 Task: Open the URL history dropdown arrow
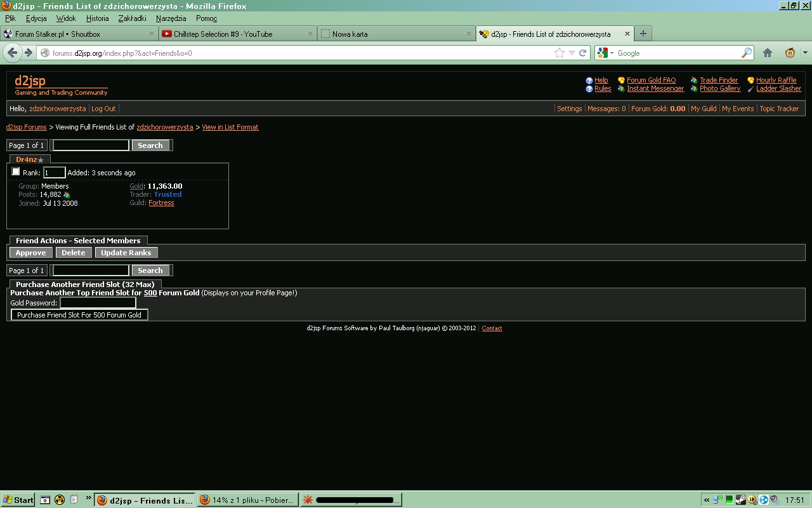[572, 53]
